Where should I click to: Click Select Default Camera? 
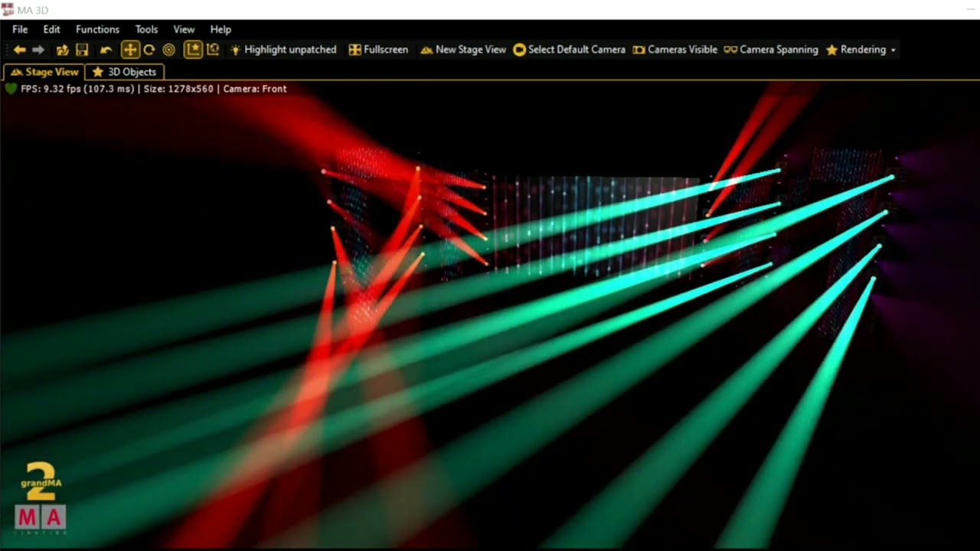coord(569,50)
